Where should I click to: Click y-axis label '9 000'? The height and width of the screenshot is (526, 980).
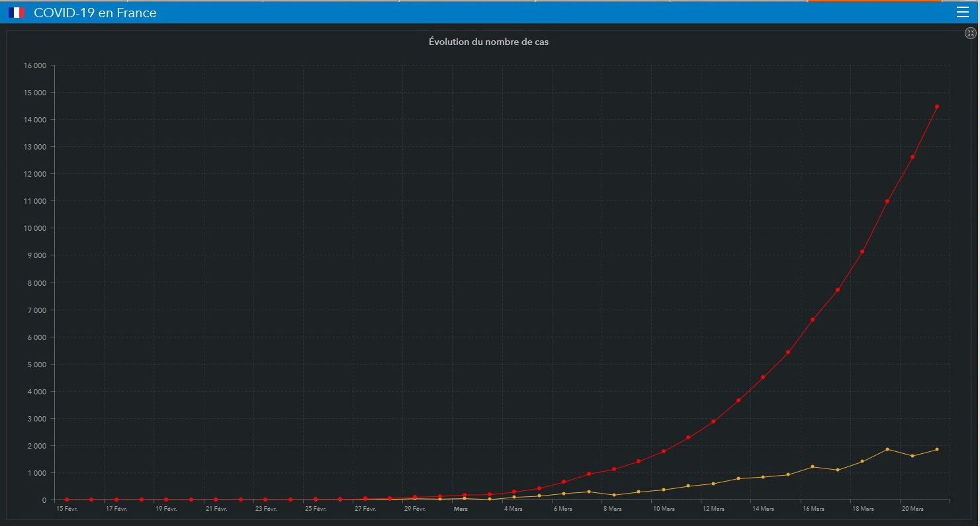coord(37,255)
